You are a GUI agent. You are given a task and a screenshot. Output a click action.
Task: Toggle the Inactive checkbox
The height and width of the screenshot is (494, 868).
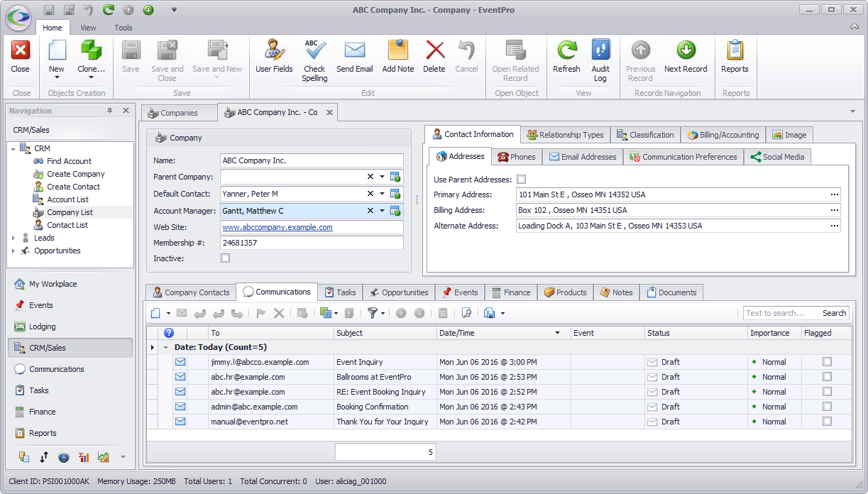coord(226,258)
